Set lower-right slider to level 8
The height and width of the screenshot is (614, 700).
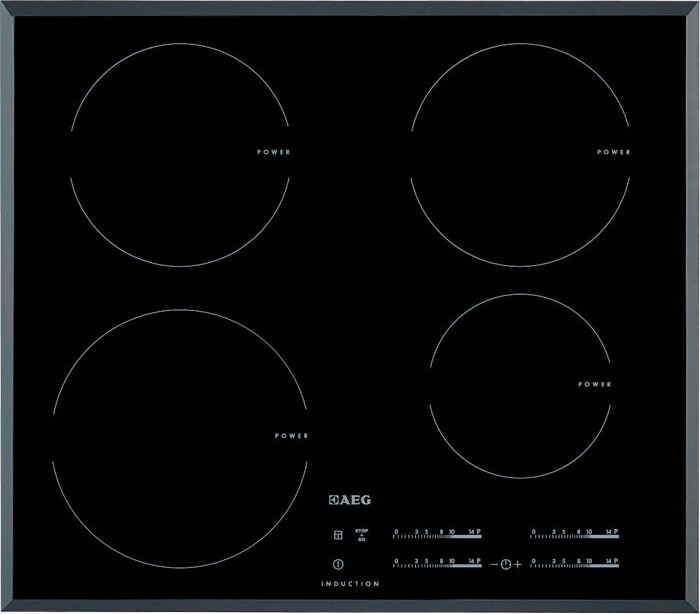coord(578,561)
